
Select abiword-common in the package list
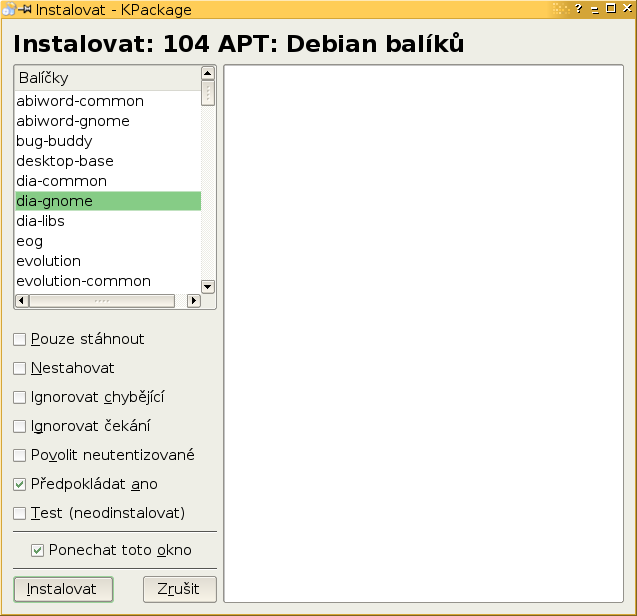pyautogui.click(x=108, y=101)
